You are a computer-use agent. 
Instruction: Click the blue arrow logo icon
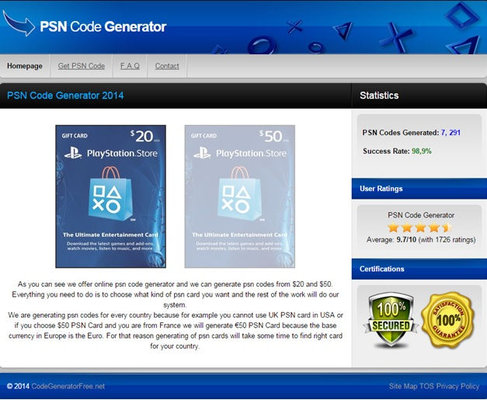pos(19,23)
